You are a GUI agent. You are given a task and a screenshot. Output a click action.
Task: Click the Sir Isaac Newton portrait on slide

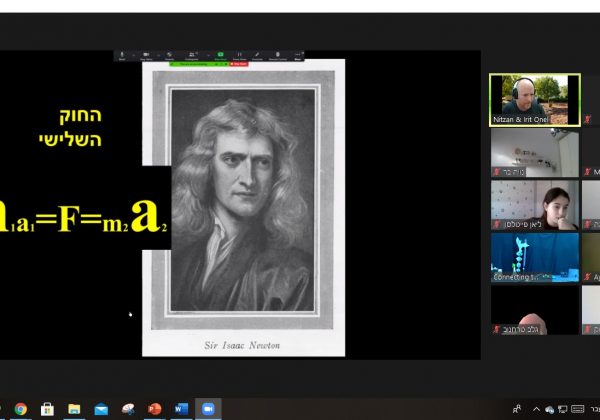tap(243, 200)
